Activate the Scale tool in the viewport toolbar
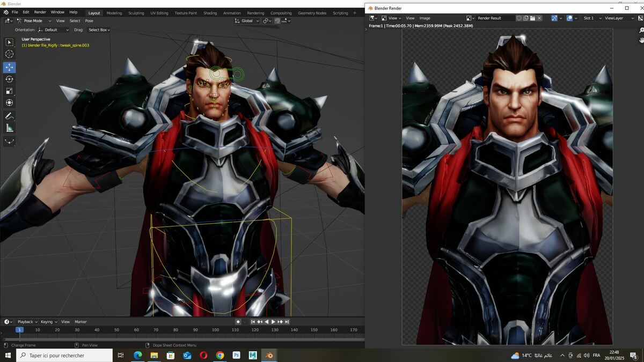Viewport: 644px width, 362px height. pos(9,91)
